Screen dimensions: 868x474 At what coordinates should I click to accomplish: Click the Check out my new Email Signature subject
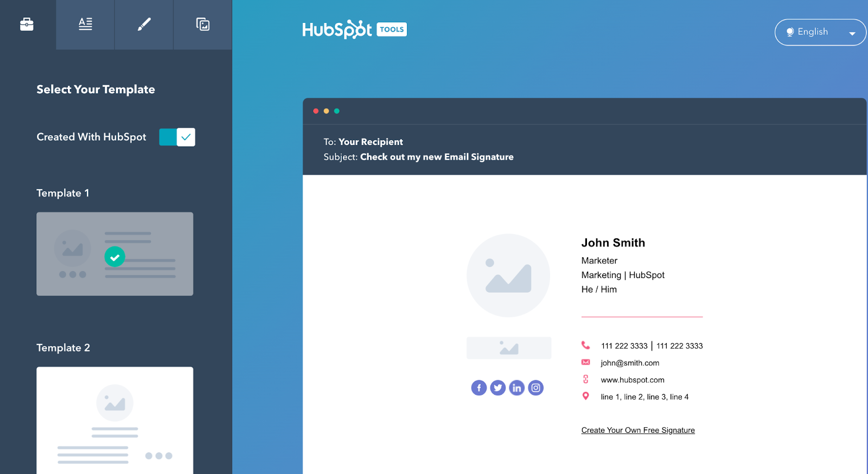(x=437, y=157)
